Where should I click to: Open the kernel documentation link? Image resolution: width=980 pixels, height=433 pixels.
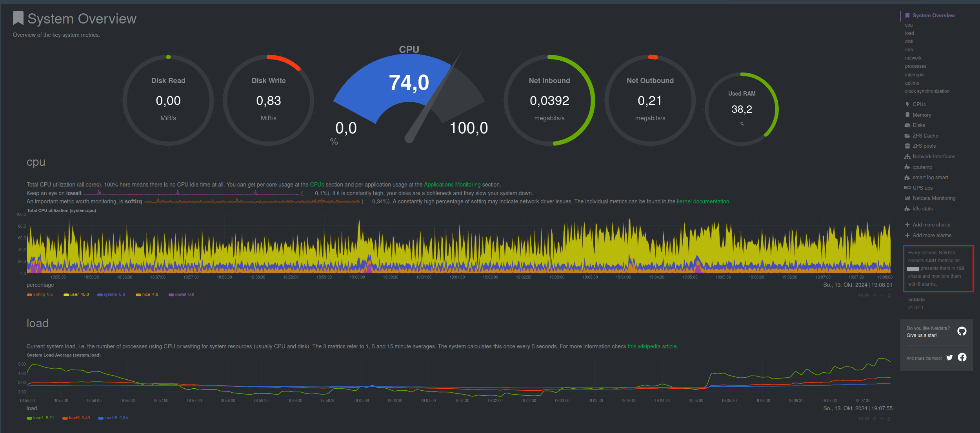click(x=703, y=201)
